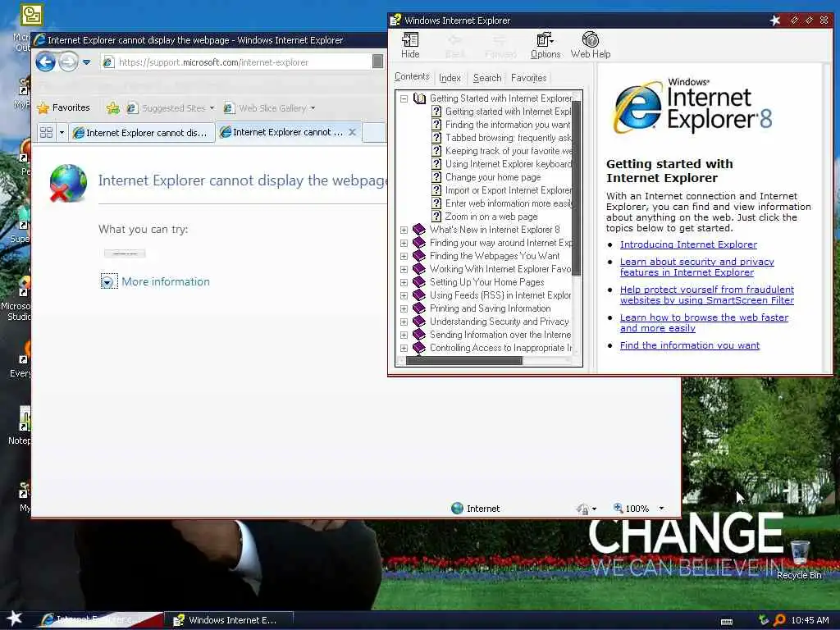840x630 pixels.
Task: Click the globe error icon on page
Action: 68,183
